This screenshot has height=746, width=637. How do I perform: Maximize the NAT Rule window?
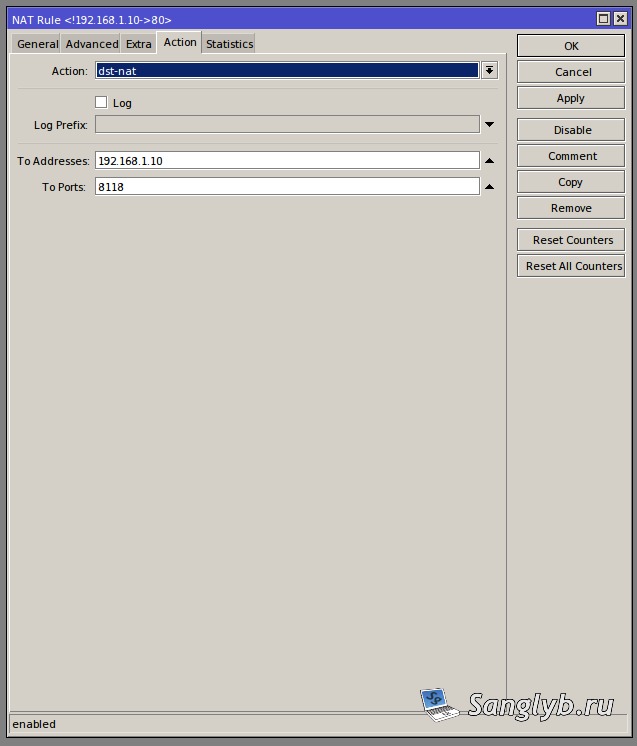point(603,19)
